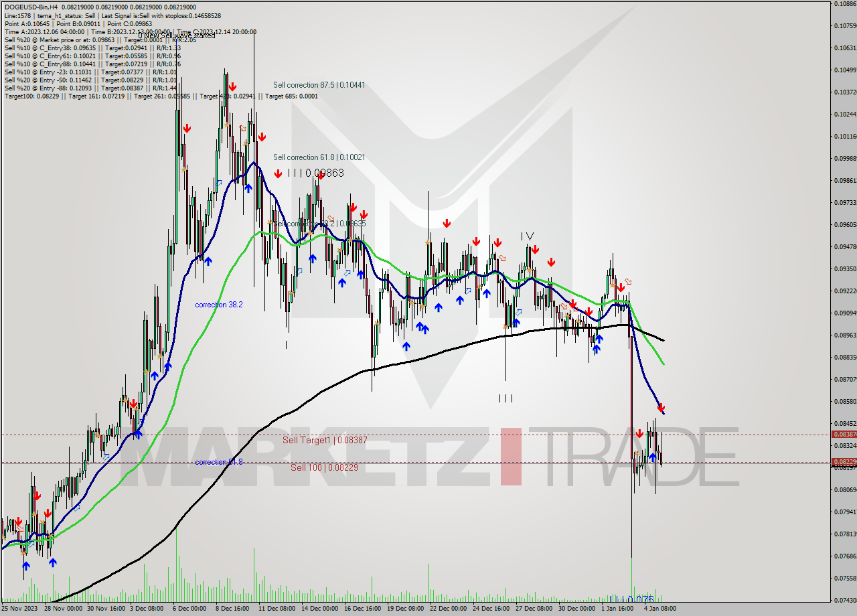This screenshot has height=616, width=857.
Task: Click the 'I I I 0.09863' wave label
Action: 315,173
